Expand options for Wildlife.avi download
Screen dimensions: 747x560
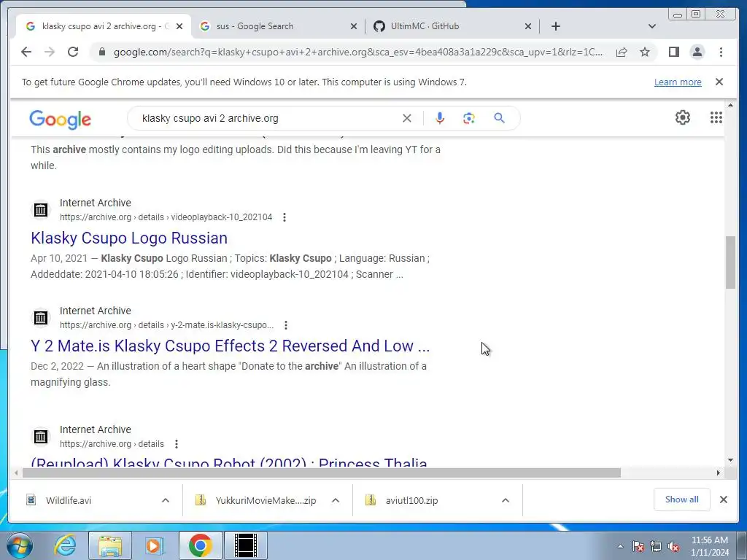click(166, 500)
